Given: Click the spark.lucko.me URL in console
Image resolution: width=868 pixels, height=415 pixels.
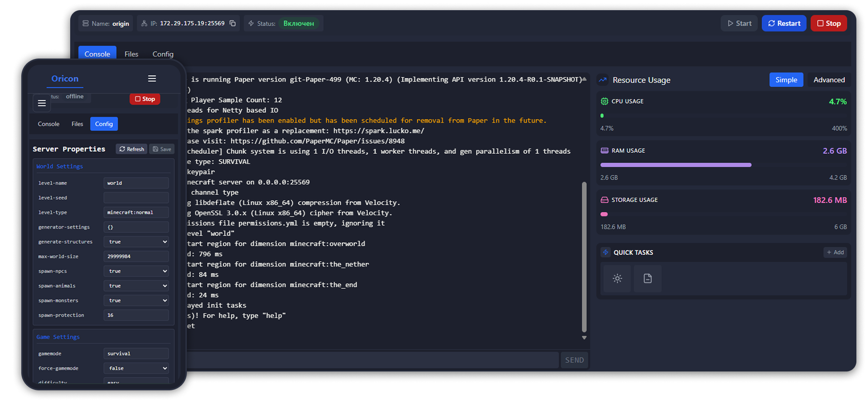Looking at the screenshot, I should coord(379,131).
